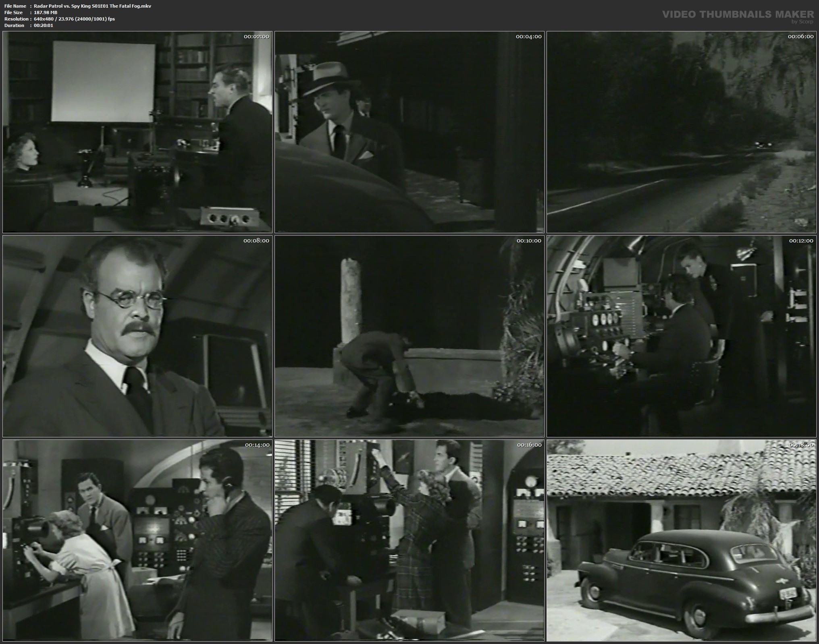Screen dimensions: 819x644
Task: Click the file name text in header
Action: pos(92,6)
